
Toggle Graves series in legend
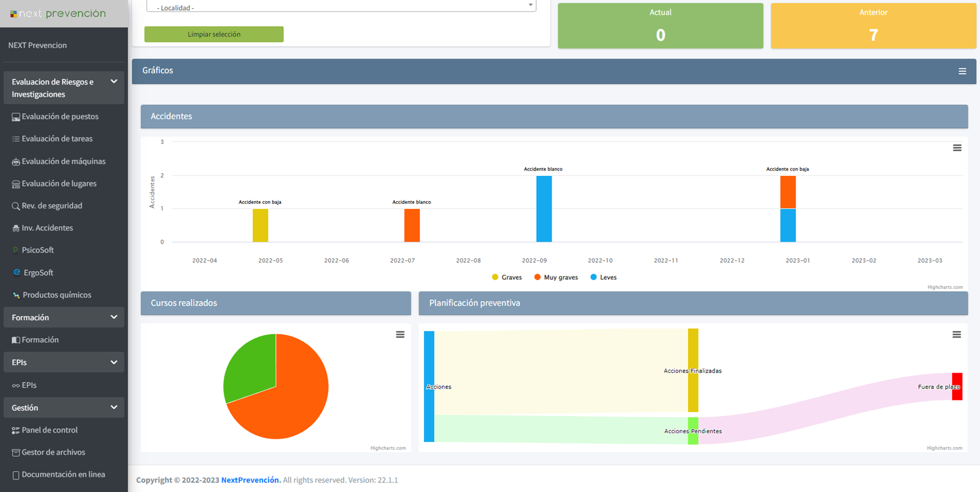[507, 277]
